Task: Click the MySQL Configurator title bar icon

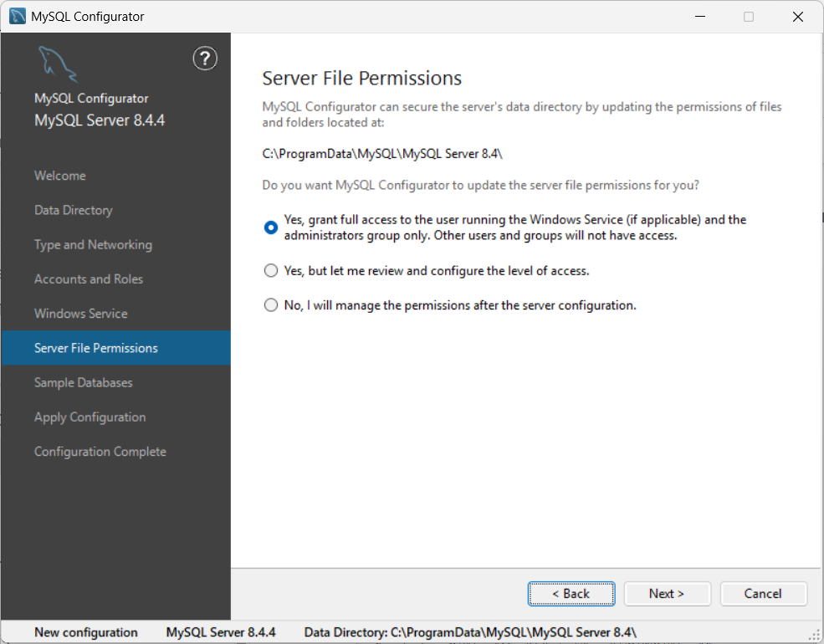Action: pos(16,16)
